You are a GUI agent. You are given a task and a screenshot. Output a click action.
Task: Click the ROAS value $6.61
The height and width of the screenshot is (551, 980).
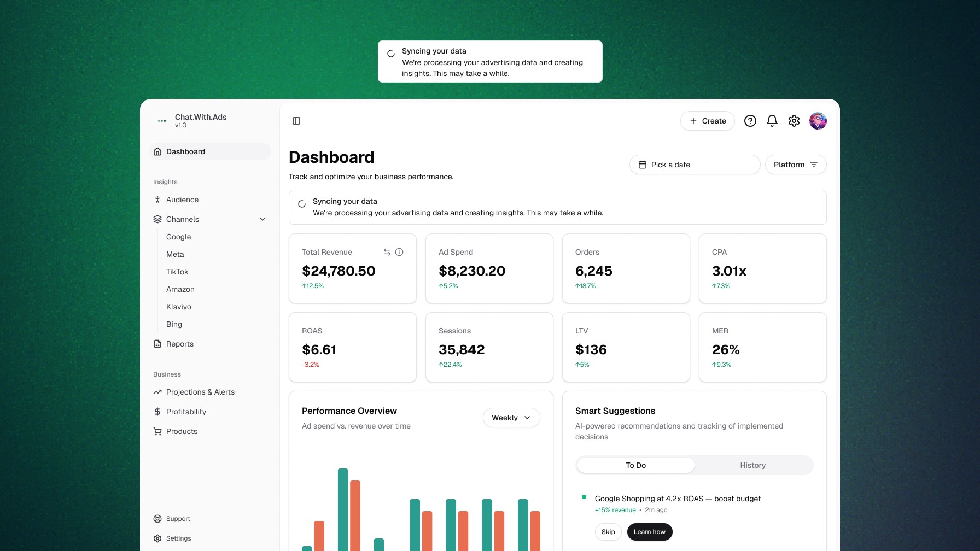(x=319, y=350)
